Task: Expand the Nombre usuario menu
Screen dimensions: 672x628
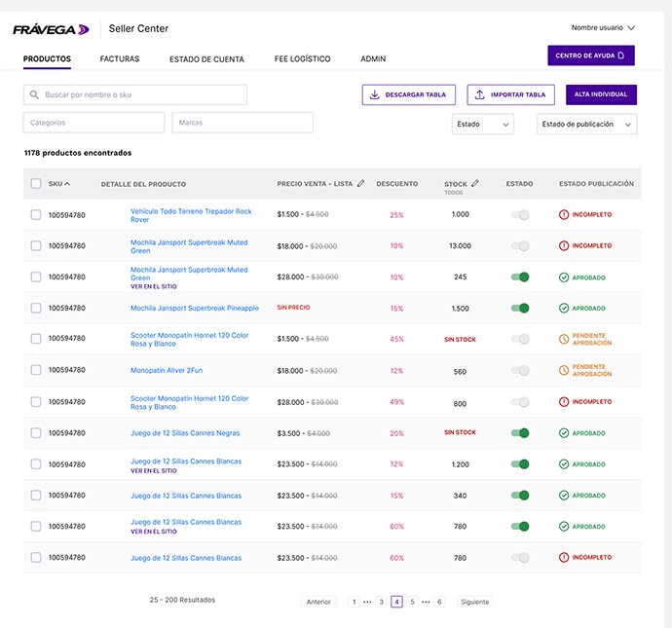Action: pos(603,28)
